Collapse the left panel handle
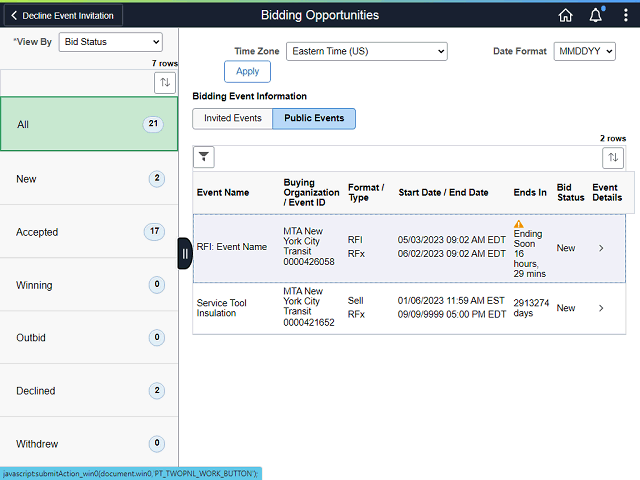This screenshot has height=480, width=640. tap(185, 253)
